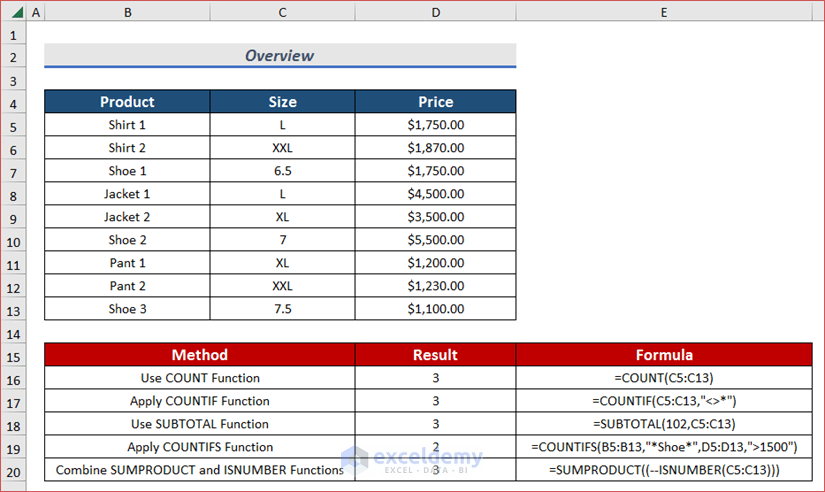Click result cell for COUNT Function
Viewport: 825px width, 492px height.
coord(436,378)
